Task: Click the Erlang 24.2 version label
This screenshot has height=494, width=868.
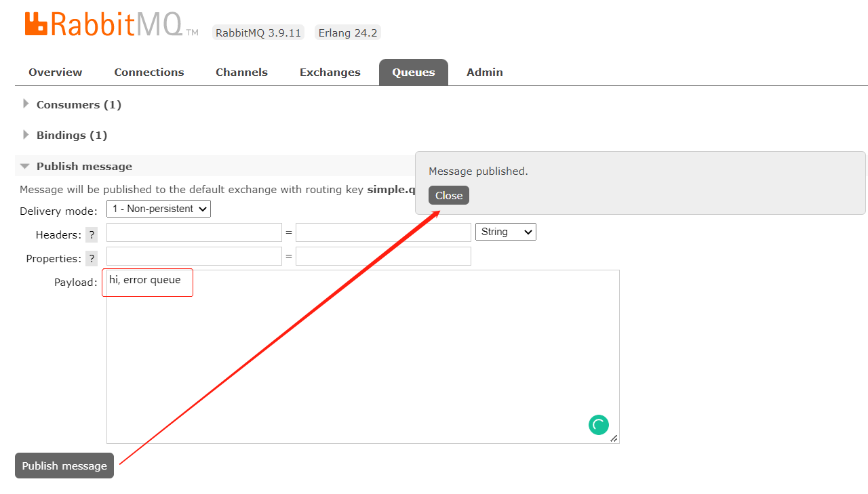Action: (x=348, y=33)
